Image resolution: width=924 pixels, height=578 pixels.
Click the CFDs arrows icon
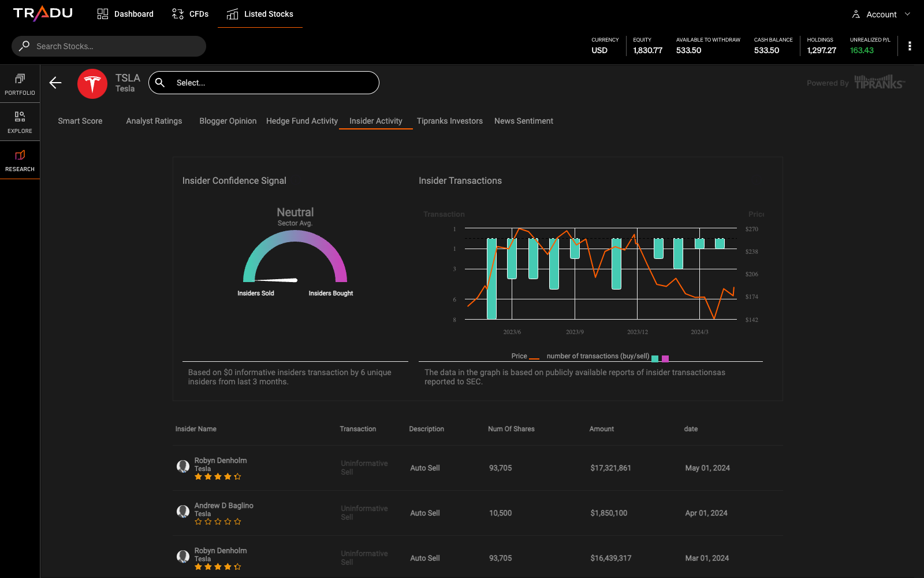[x=178, y=14]
